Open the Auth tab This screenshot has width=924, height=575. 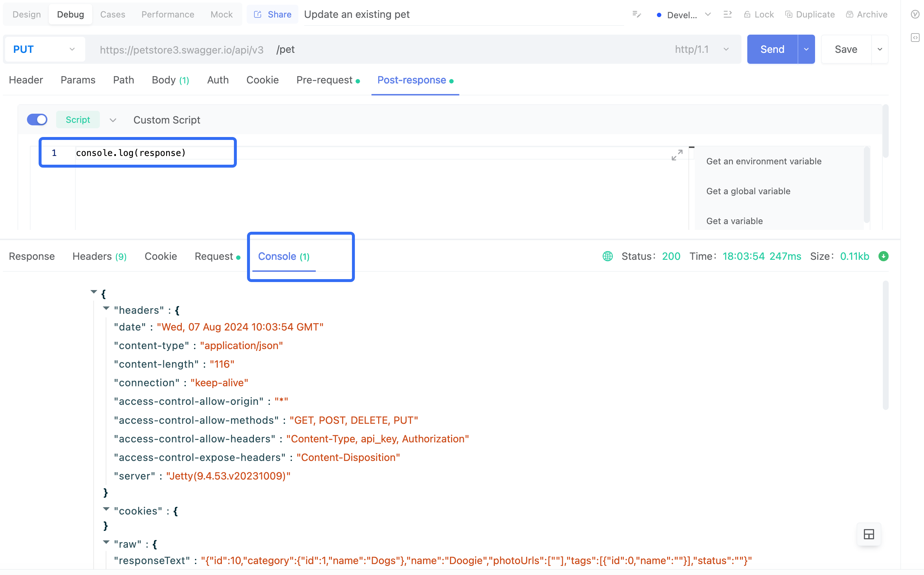coord(218,80)
